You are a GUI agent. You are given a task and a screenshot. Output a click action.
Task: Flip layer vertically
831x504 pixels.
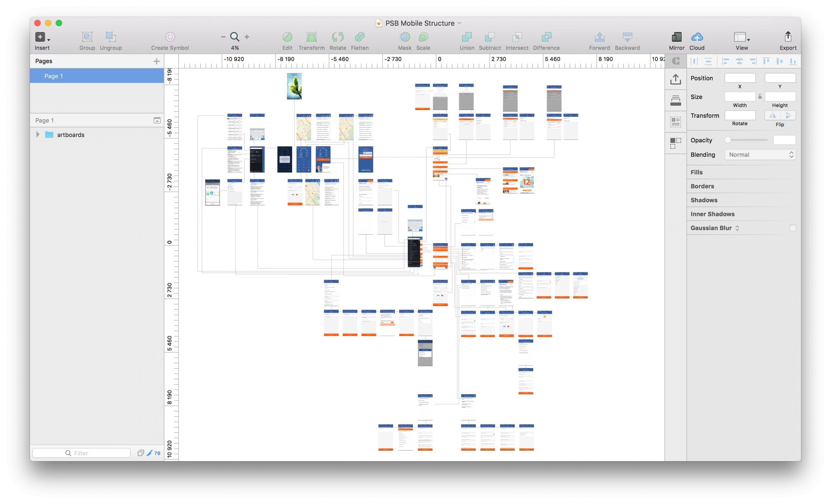click(x=788, y=115)
